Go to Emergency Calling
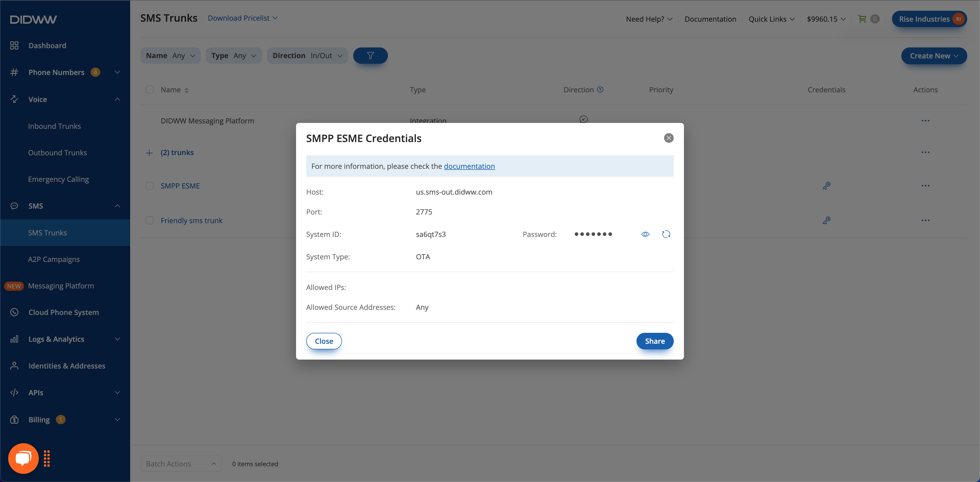This screenshot has width=980, height=482. pyautogui.click(x=58, y=180)
